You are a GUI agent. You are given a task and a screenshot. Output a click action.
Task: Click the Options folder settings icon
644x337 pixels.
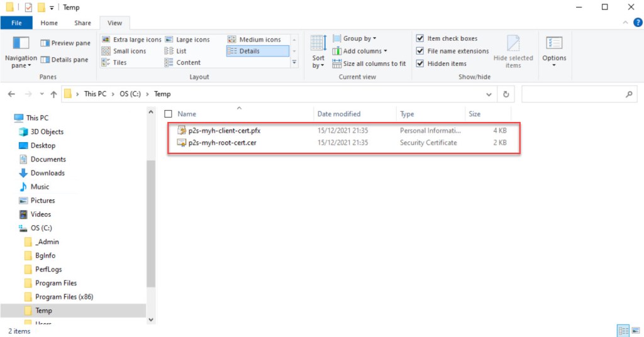coord(554,50)
